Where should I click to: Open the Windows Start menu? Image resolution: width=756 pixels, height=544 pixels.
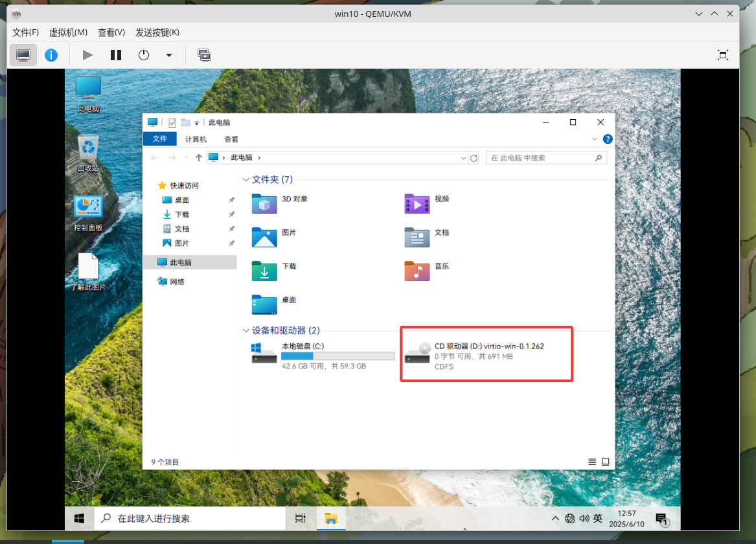click(80, 519)
